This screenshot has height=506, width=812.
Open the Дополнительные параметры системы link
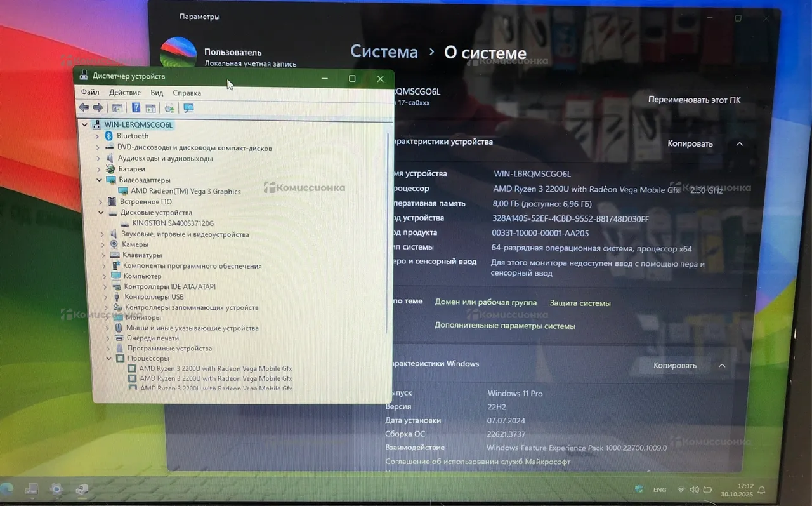coord(504,326)
